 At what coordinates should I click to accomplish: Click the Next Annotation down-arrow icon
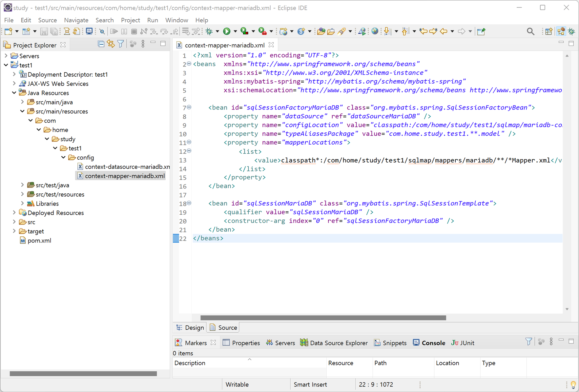pos(387,31)
